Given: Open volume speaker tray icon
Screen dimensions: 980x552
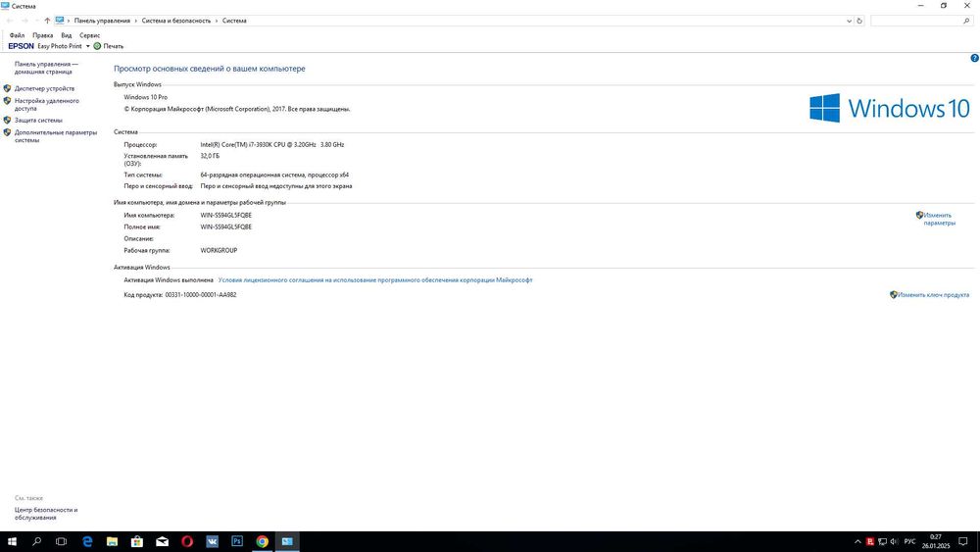Looking at the screenshot, I should pos(894,541).
